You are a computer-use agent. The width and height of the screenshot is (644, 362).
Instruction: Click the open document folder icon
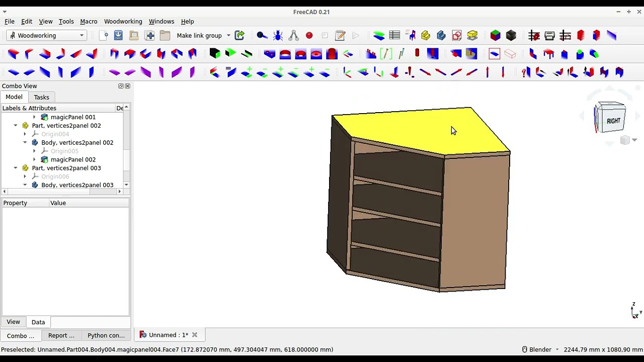(x=134, y=35)
